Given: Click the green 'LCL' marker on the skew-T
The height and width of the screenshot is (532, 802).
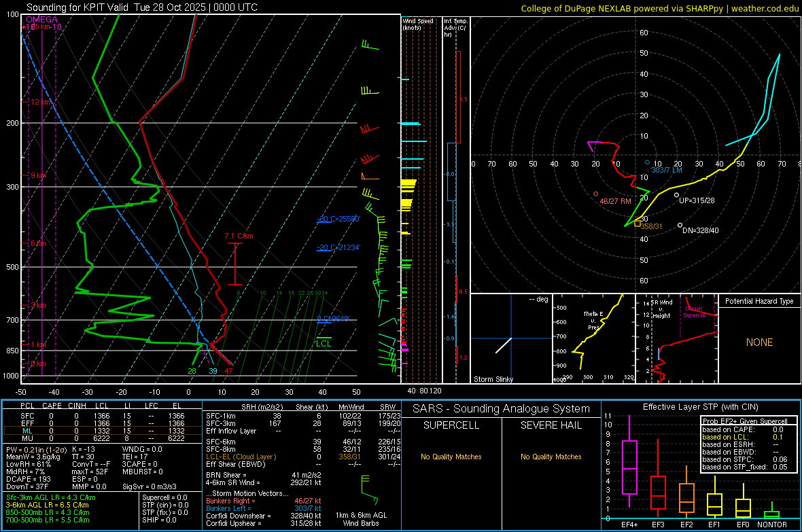Looking at the screenshot, I should tap(324, 343).
